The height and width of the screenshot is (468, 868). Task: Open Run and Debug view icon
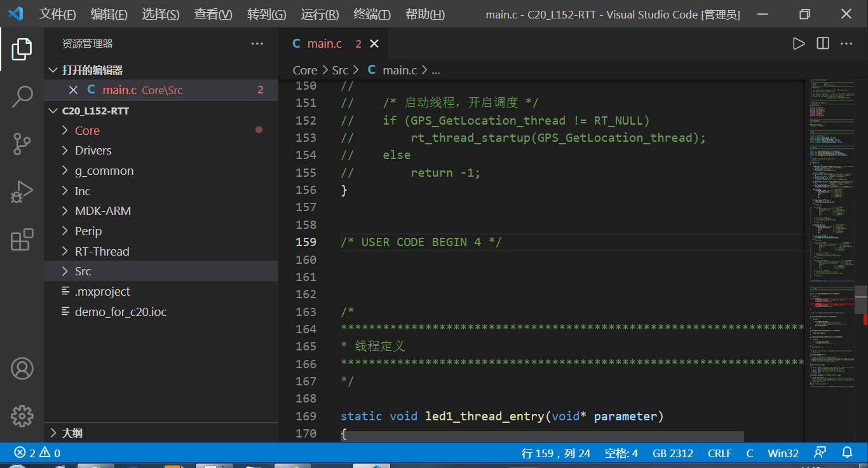pyautogui.click(x=22, y=192)
